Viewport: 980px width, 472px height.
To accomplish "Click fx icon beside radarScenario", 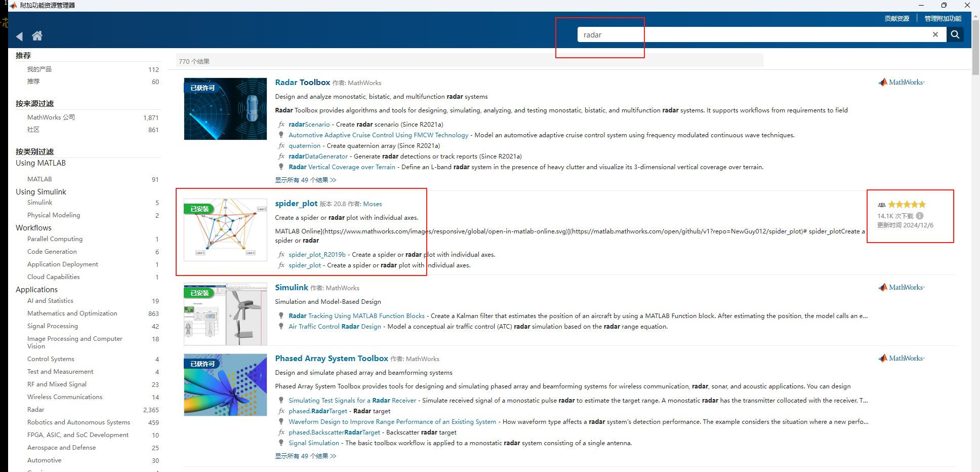I will [x=281, y=124].
